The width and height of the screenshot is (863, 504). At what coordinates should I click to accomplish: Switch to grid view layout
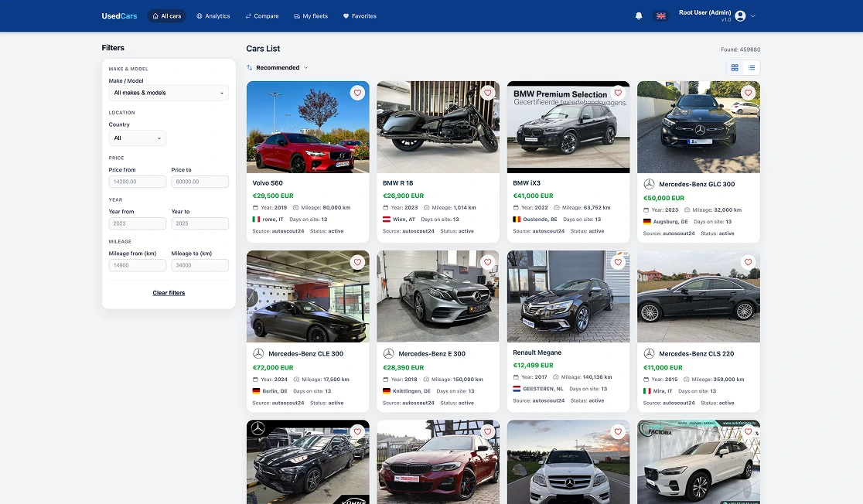point(735,68)
